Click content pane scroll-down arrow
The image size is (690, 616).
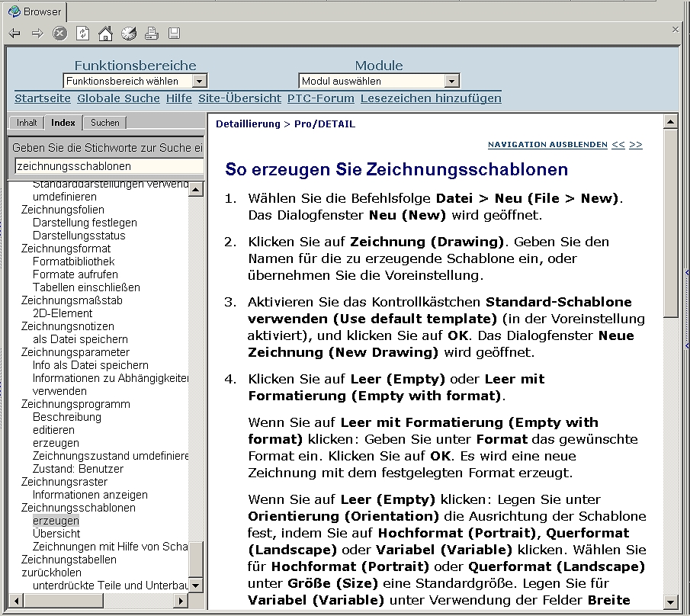[x=670, y=602]
